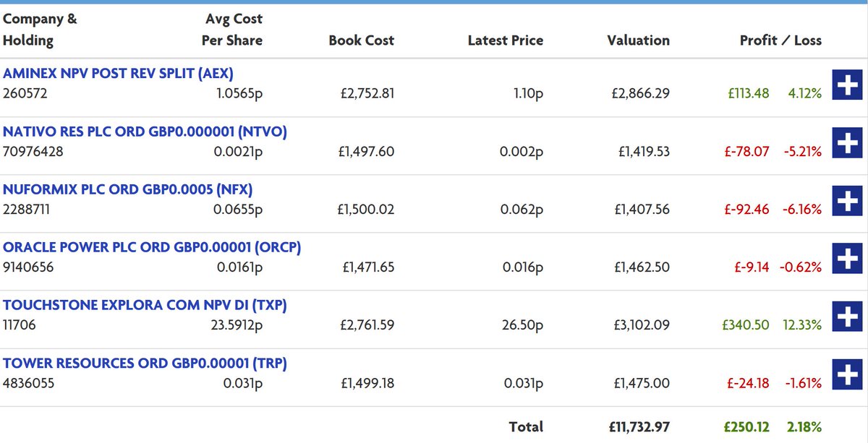868x443 pixels.
Task: Select Nativo percentage -5.21%
Action: click(802, 151)
